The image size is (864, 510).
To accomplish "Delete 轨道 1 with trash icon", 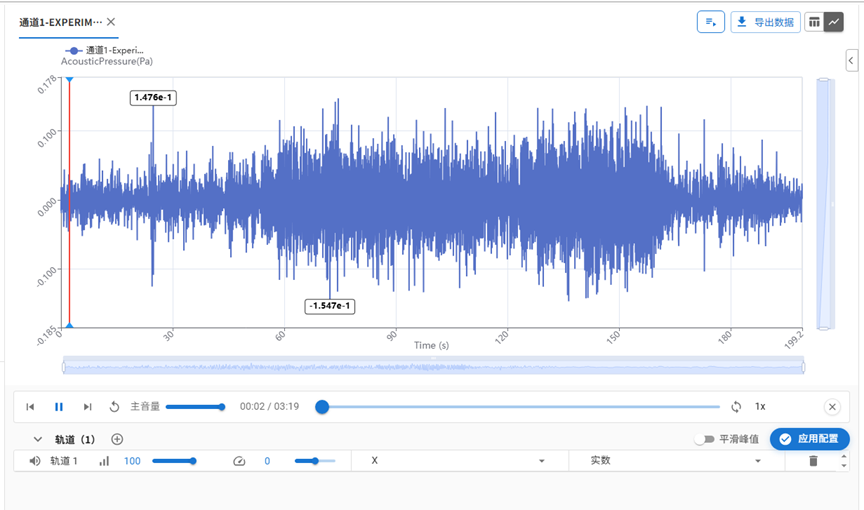I will coord(813,461).
